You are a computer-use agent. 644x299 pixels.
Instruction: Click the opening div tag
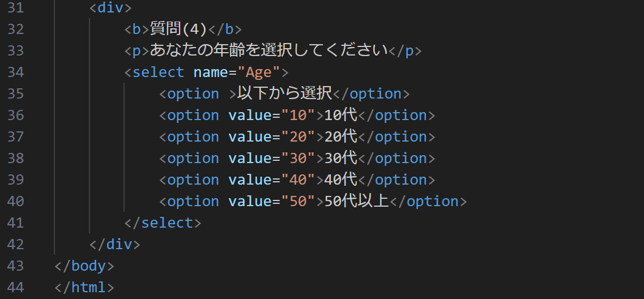click(x=110, y=8)
